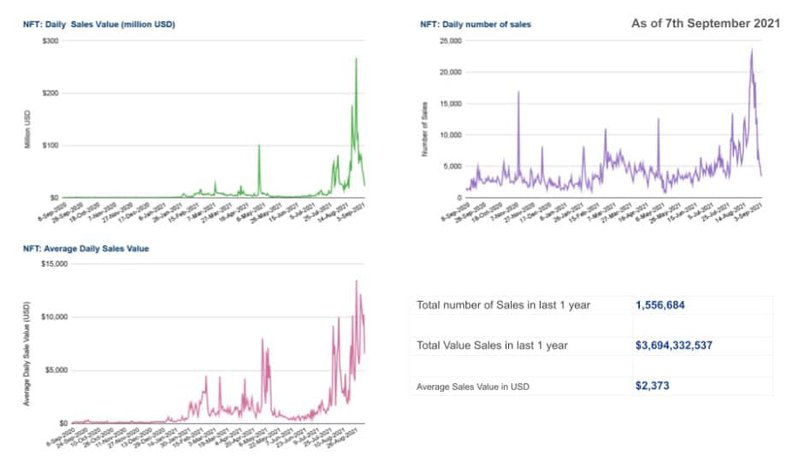Click the "Average Sales Value in USD" label
The image size is (800, 473).
[x=473, y=387]
